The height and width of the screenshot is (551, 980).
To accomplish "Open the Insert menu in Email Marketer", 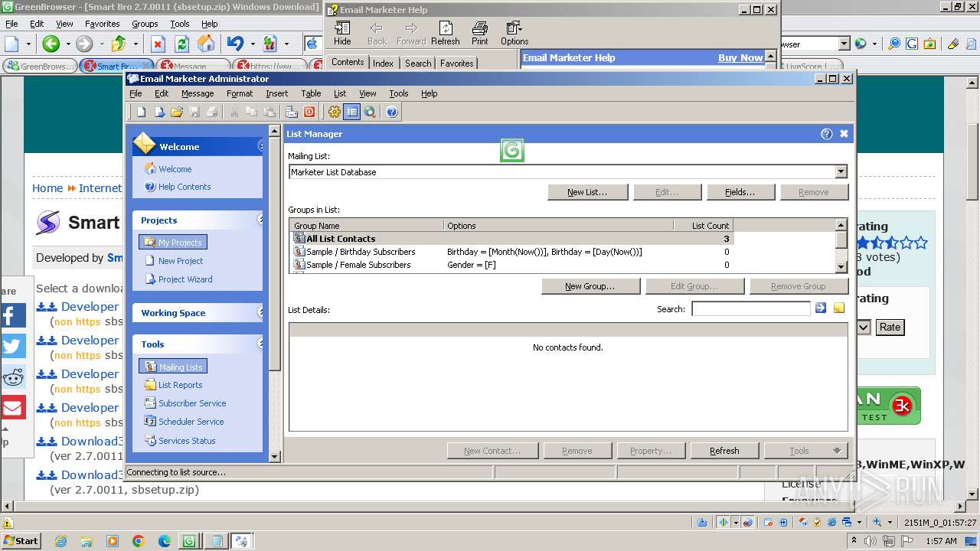I will click(276, 93).
